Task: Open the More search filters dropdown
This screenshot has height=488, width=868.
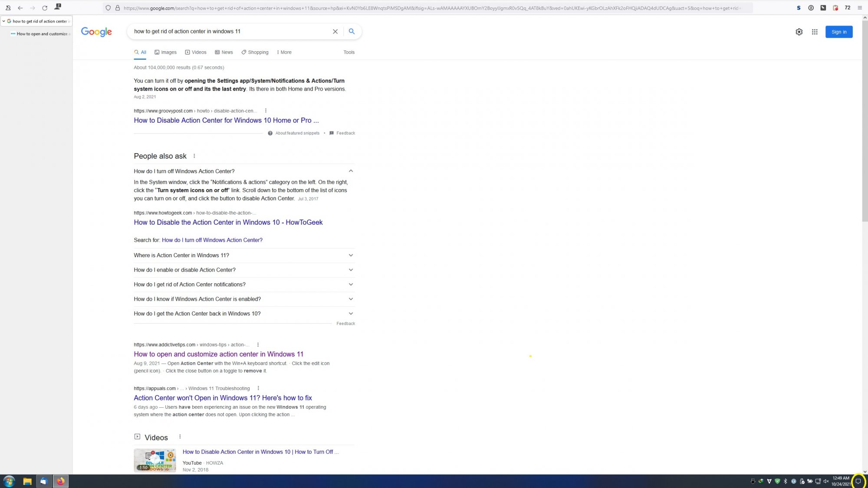Action: (284, 52)
